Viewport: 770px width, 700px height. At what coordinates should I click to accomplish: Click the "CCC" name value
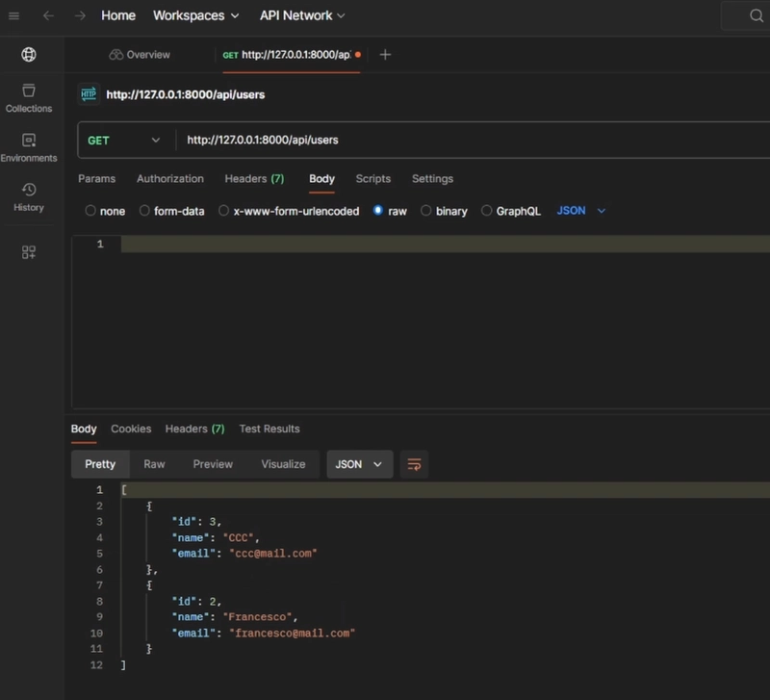click(x=238, y=538)
